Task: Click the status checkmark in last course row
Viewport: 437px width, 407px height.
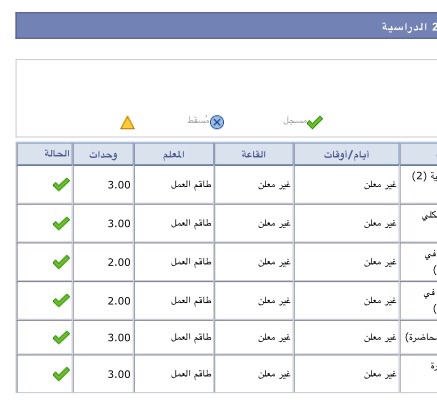Action: [x=61, y=374]
